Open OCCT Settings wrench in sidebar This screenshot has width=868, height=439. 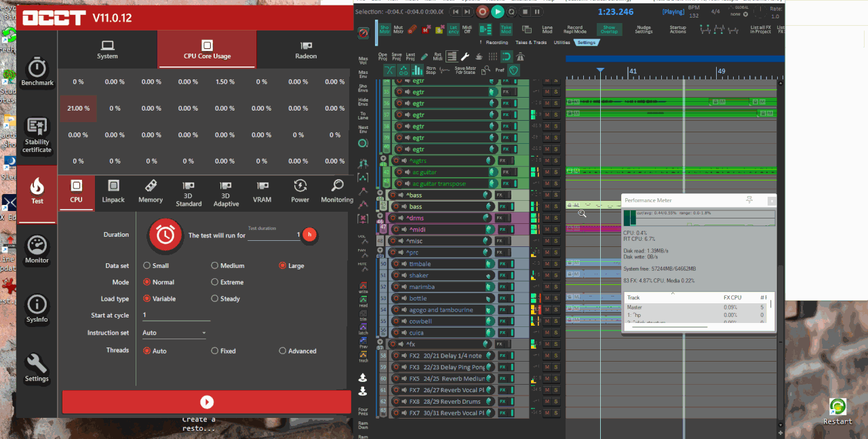[x=37, y=368]
